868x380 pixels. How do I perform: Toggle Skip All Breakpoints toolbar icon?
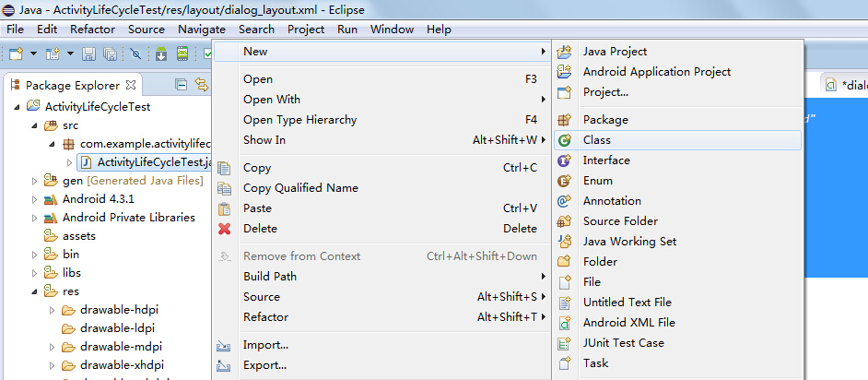pos(135,53)
